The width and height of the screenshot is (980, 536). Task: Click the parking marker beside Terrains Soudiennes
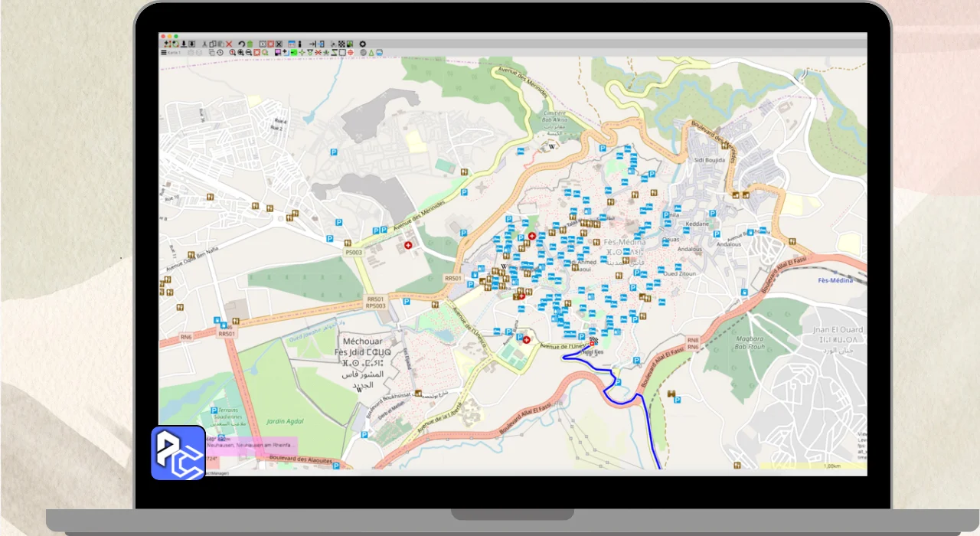click(214, 410)
